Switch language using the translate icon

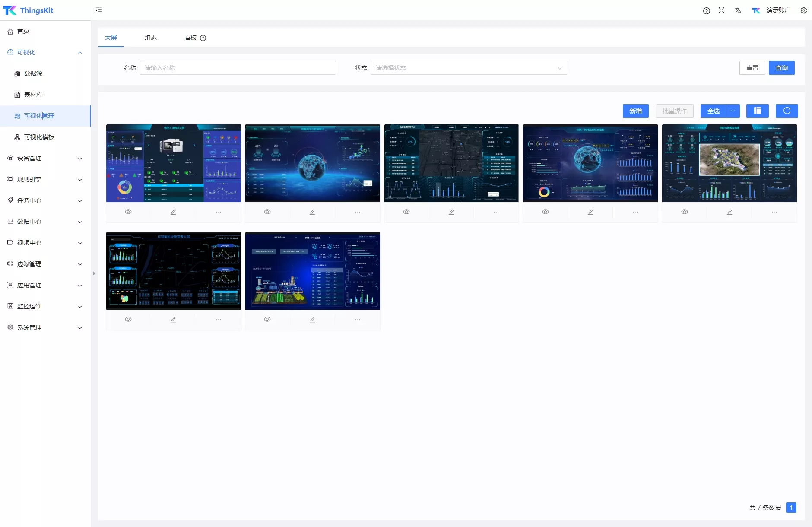tap(738, 10)
